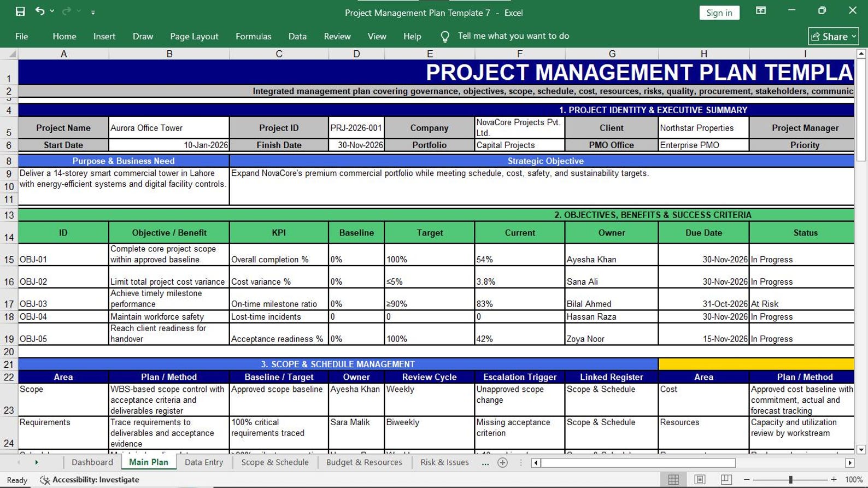This screenshot has width=868, height=488.
Task: Click the Redo arrow icon
Action: point(67,11)
